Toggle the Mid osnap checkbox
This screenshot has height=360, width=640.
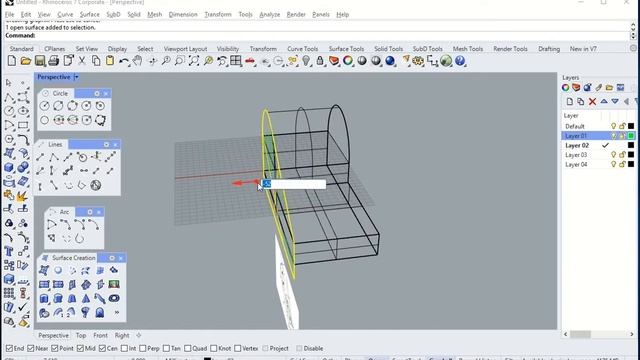pos(80,349)
